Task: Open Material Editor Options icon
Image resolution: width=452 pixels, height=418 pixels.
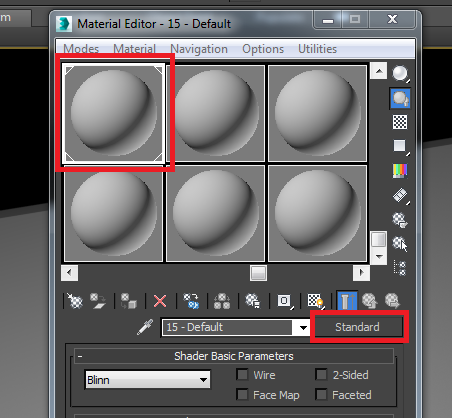Action: (x=400, y=220)
